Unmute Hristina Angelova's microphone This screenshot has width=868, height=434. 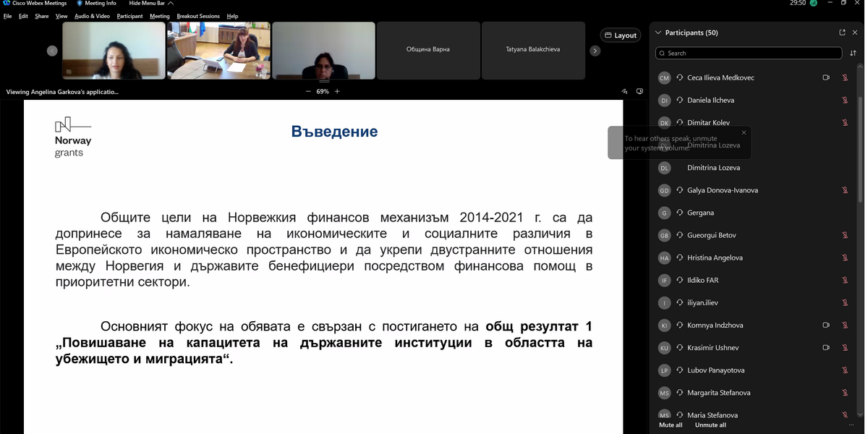(845, 258)
